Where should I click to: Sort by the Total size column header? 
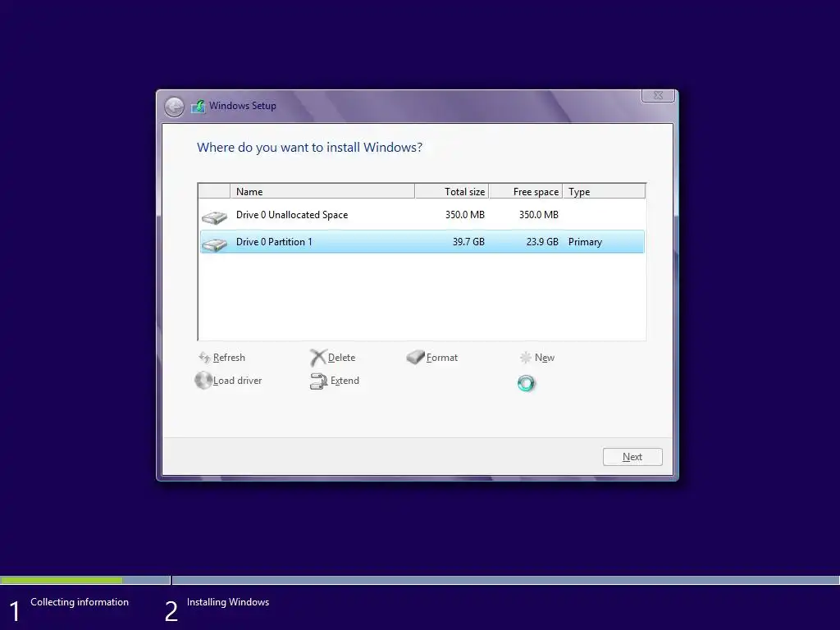tap(452, 191)
